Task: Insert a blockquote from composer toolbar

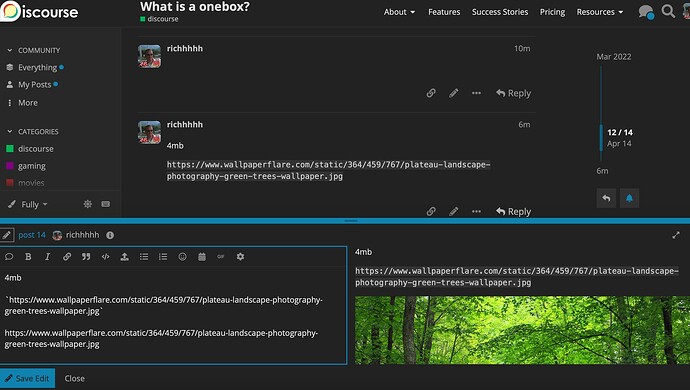Action: [86, 257]
